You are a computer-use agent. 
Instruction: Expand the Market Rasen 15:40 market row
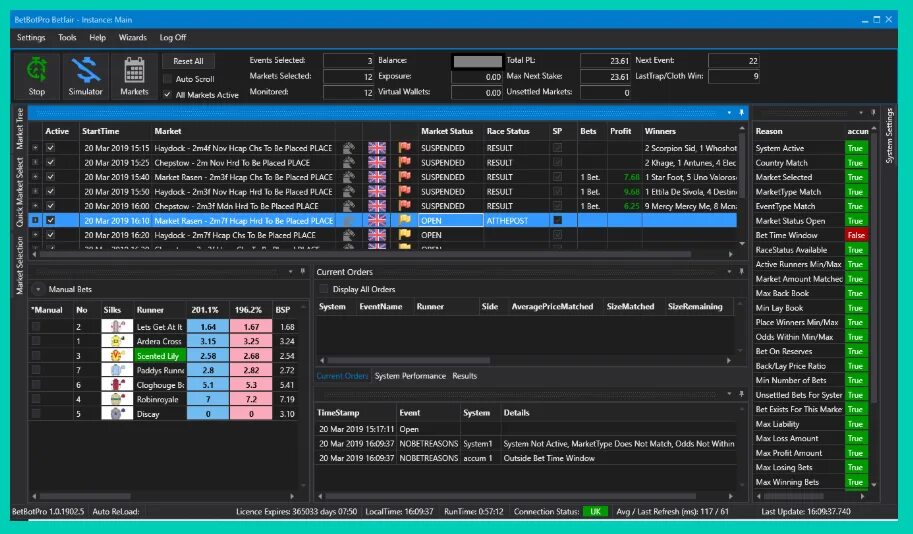[35, 177]
